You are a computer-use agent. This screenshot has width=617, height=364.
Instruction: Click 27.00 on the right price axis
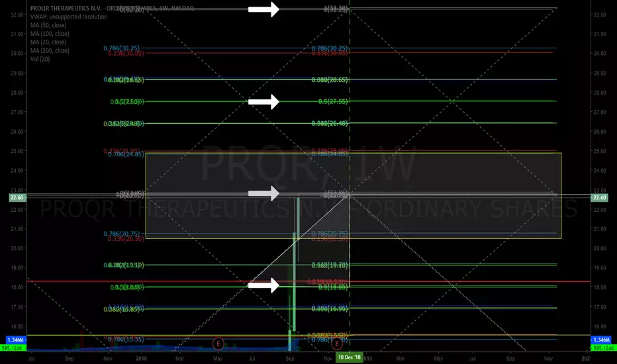(x=600, y=112)
